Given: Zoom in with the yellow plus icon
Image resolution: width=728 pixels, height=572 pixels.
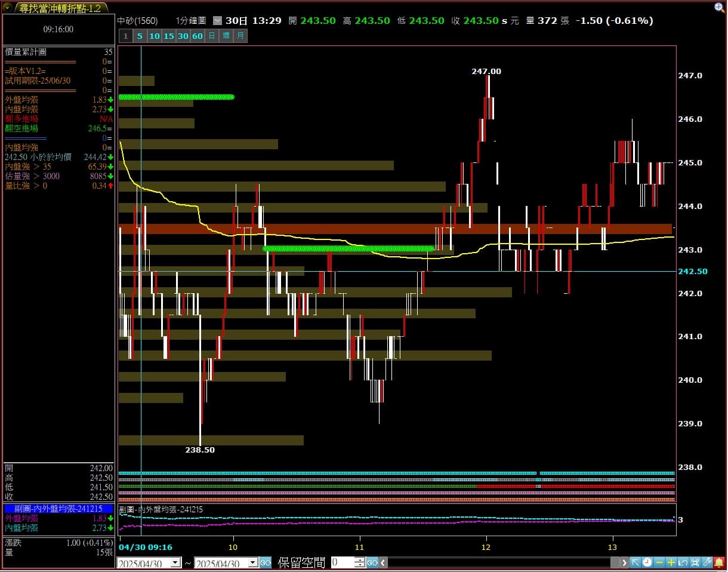Looking at the screenshot, I should click(x=671, y=562).
